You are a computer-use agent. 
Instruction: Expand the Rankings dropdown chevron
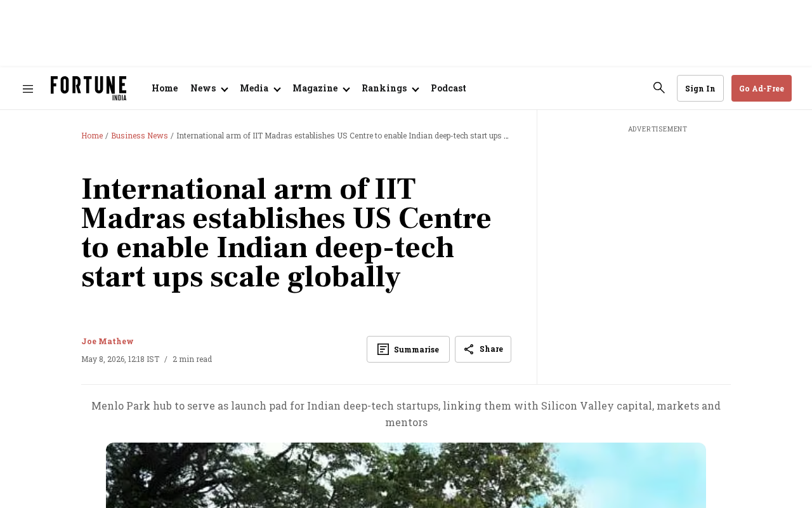click(x=416, y=90)
